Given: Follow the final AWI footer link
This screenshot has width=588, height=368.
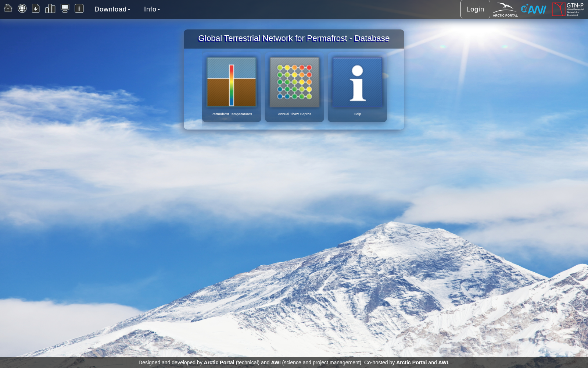Looking at the screenshot, I should [443, 362].
